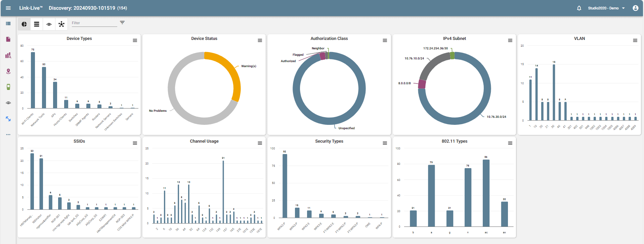The height and width of the screenshot is (244, 644).
Task: Open the Device Types chart menu
Action: 135,40
